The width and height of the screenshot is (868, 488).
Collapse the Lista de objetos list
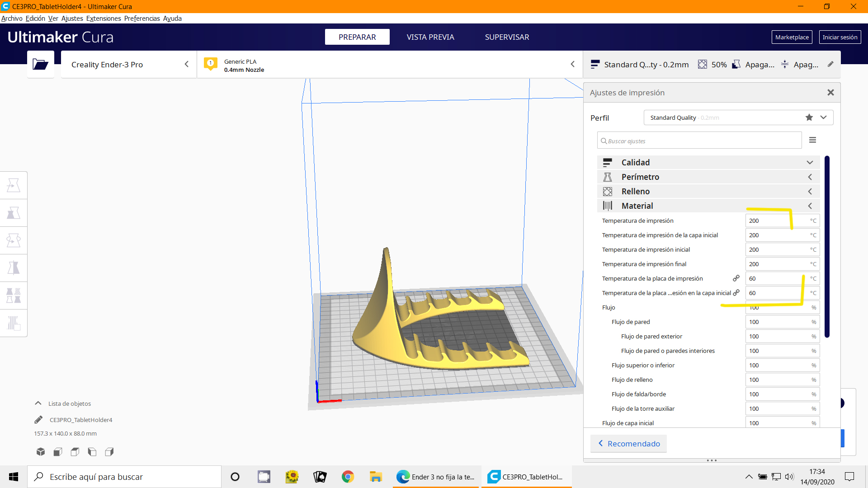[x=38, y=404]
